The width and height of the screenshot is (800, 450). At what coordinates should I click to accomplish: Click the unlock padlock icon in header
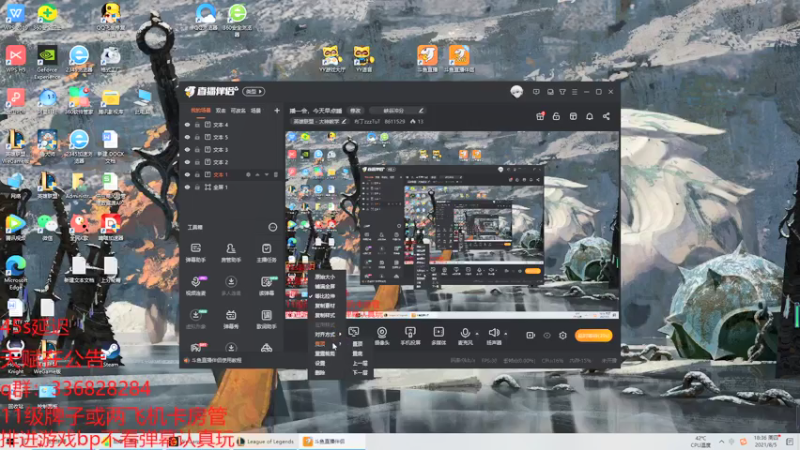[x=556, y=116]
